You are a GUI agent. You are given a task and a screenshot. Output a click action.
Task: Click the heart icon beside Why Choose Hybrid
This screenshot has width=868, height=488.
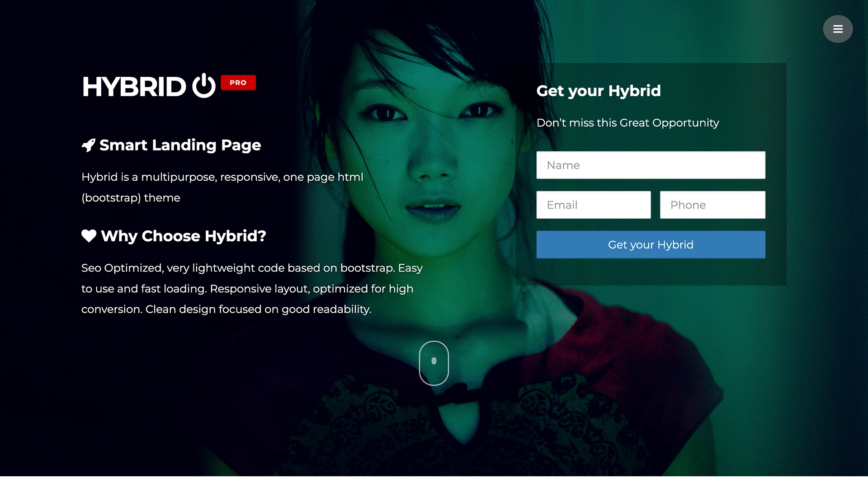(x=89, y=236)
